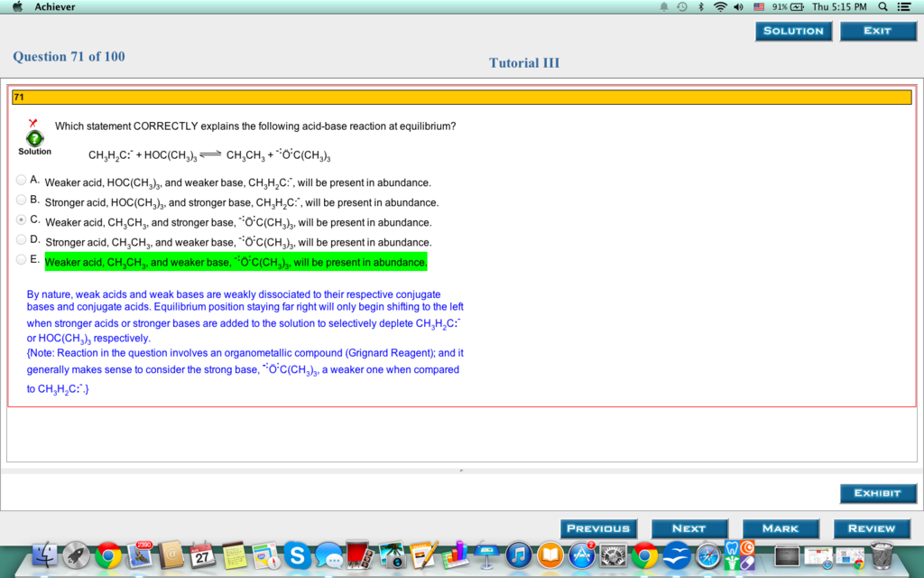Click the volume icon in menu bar
Screen dimensions: 924x578
pos(738,7)
